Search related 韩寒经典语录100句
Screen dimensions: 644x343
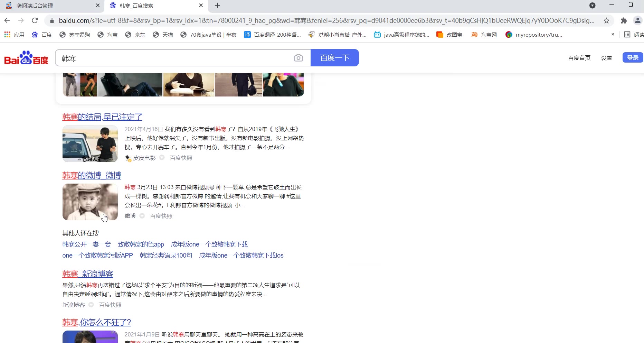(166, 256)
